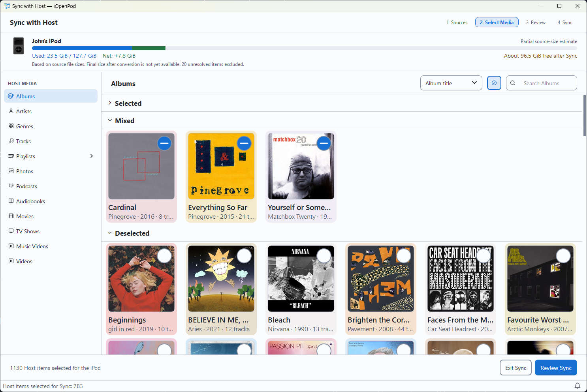Open the Bleach album cover

[301, 279]
